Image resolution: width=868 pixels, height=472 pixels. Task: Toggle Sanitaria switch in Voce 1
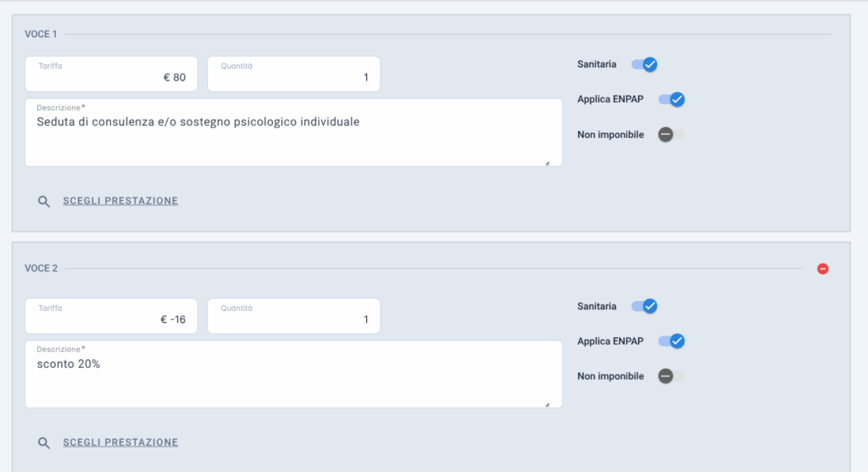[644, 64]
